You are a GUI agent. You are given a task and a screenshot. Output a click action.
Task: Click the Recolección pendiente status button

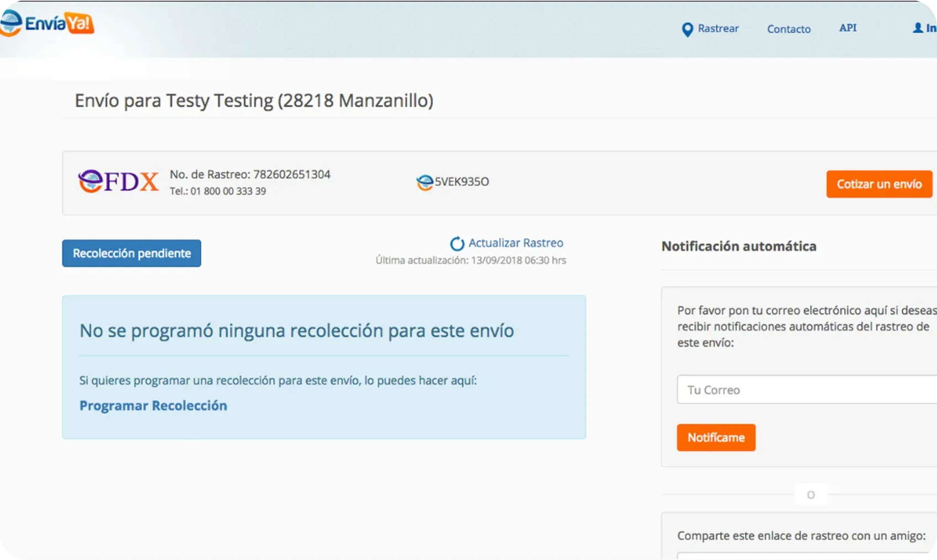click(x=132, y=253)
